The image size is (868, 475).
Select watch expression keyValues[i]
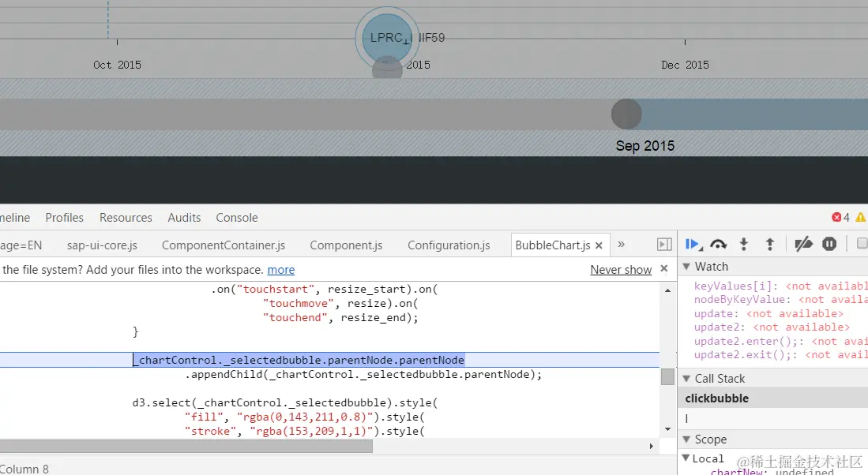[780, 286]
